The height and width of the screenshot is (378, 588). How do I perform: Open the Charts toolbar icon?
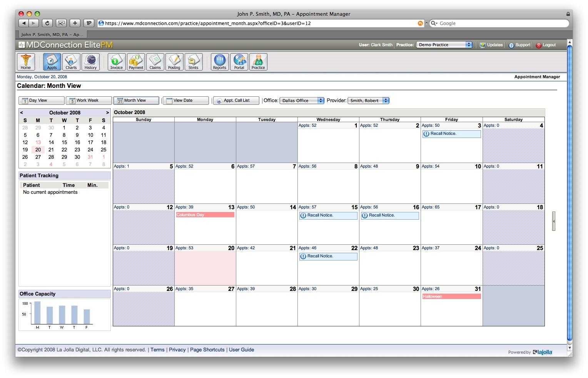pos(71,62)
